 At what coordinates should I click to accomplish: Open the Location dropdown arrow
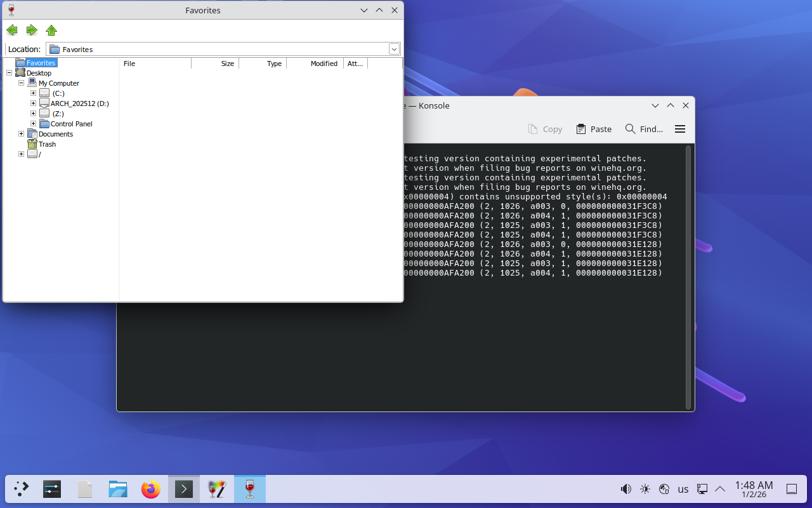point(394,49)
